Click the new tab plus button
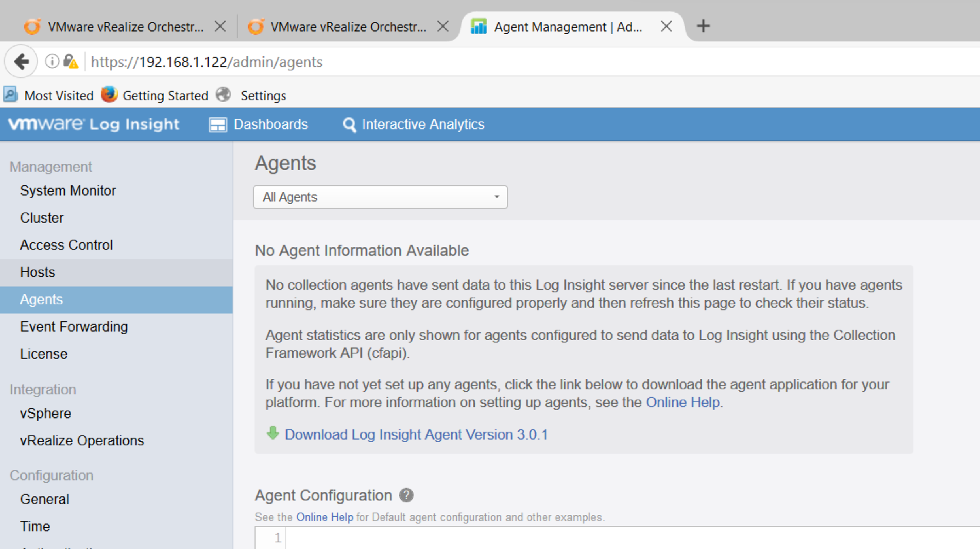This screenshot has width=980, height=549. (x=703, y=26)
